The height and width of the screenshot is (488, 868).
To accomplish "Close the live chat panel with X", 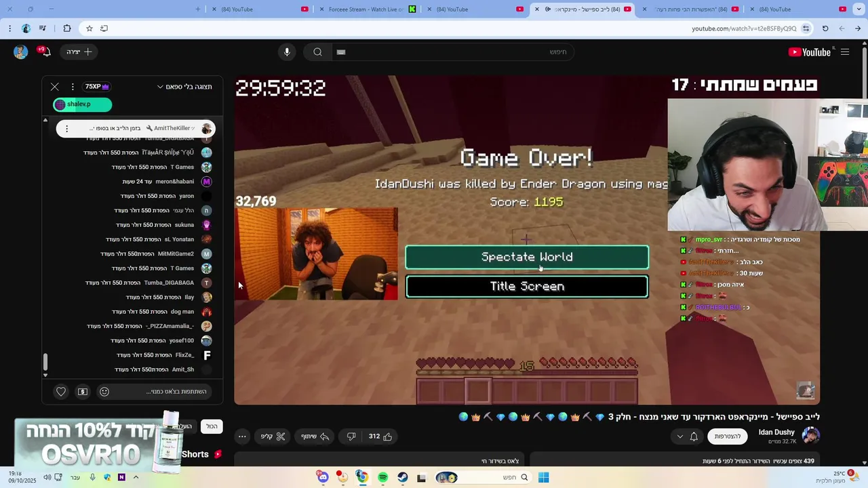I will coord(55,87).
